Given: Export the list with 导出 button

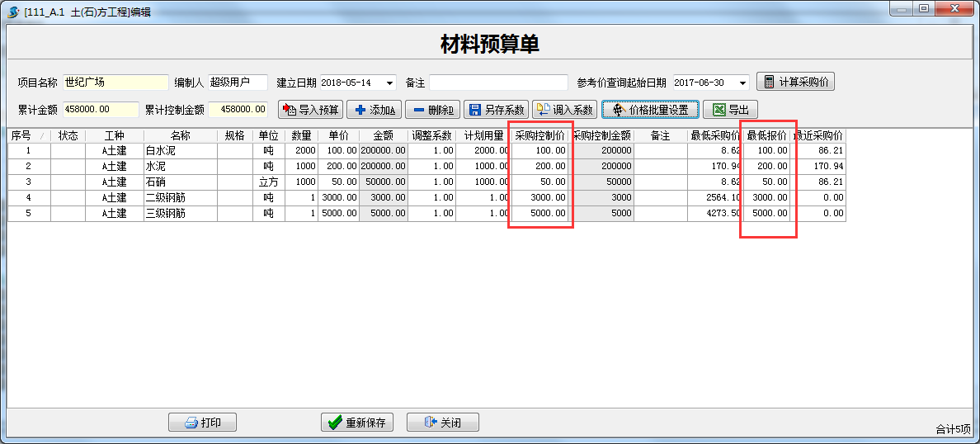Looking at the screenshot, I should [730, 110].
